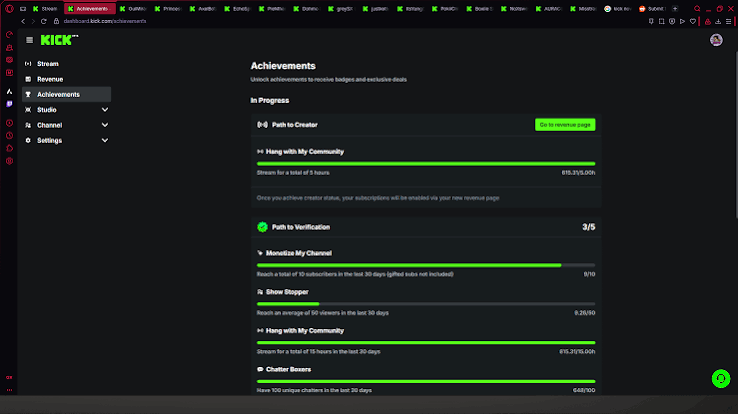Open Twitch icon in Opera sidebar

[9, 104]
